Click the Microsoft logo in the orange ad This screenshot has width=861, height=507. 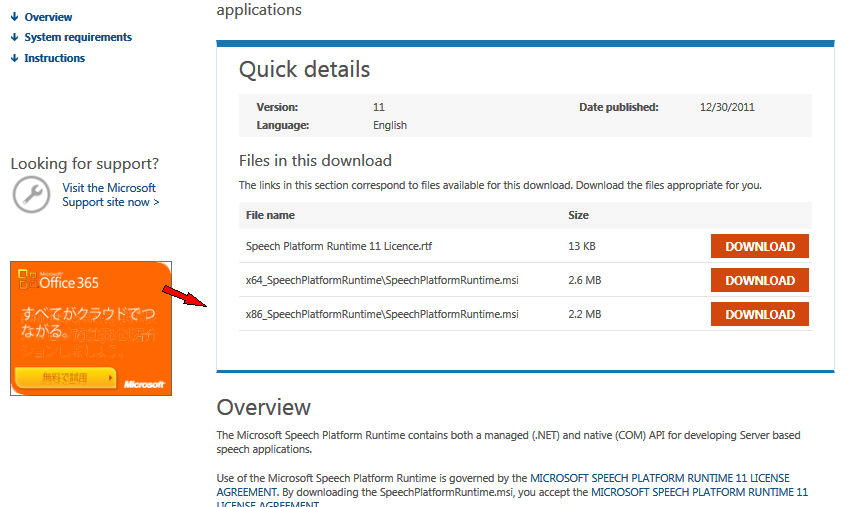pos(144,383)
